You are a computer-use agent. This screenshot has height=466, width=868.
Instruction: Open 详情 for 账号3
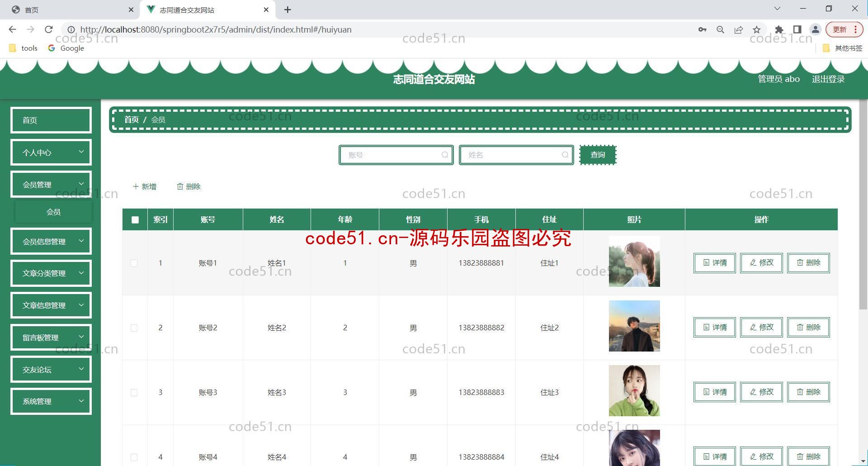tap(715, 392)
